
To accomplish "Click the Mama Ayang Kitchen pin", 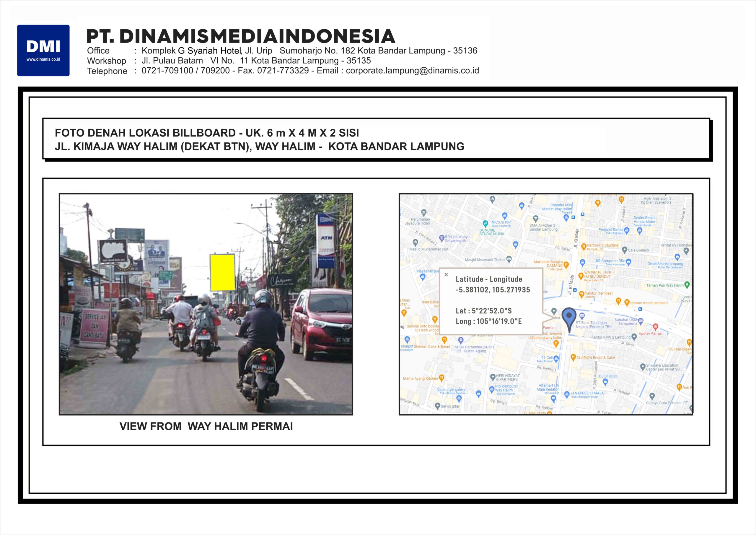I will [x=441, y=378].
